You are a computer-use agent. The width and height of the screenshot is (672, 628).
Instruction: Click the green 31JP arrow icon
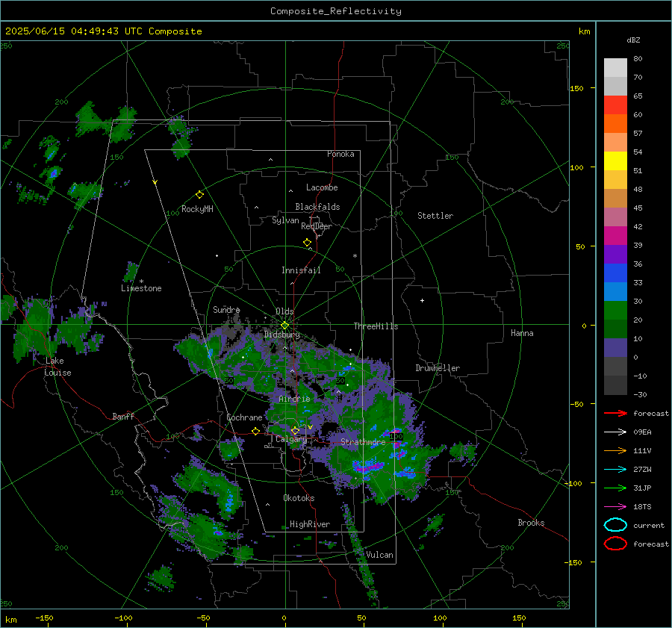tap(615, 488)
